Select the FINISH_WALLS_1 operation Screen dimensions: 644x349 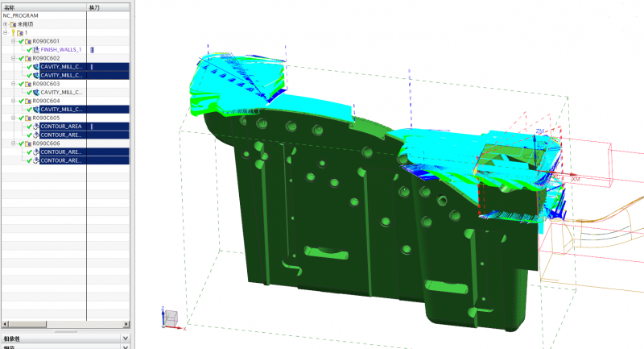(x=61, y=50)
